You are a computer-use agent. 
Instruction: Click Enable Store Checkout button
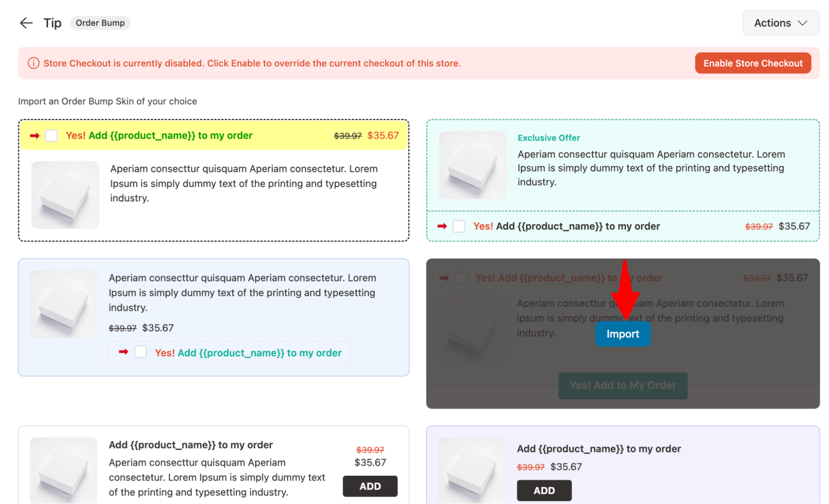(x=752, y=63)
